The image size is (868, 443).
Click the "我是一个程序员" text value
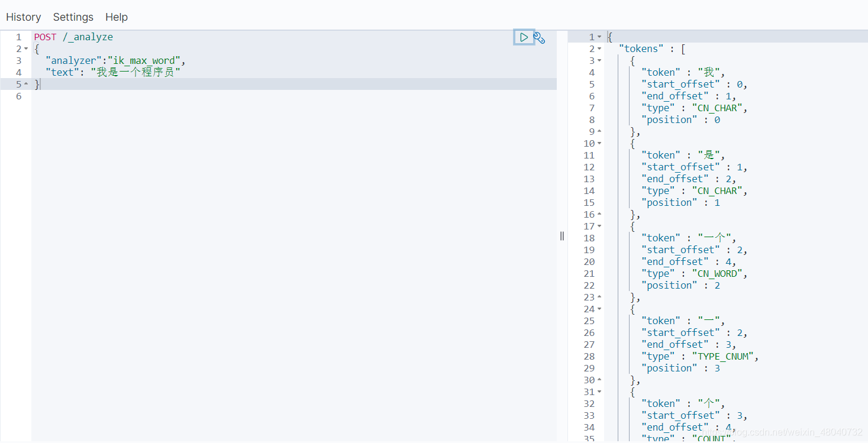135,72
